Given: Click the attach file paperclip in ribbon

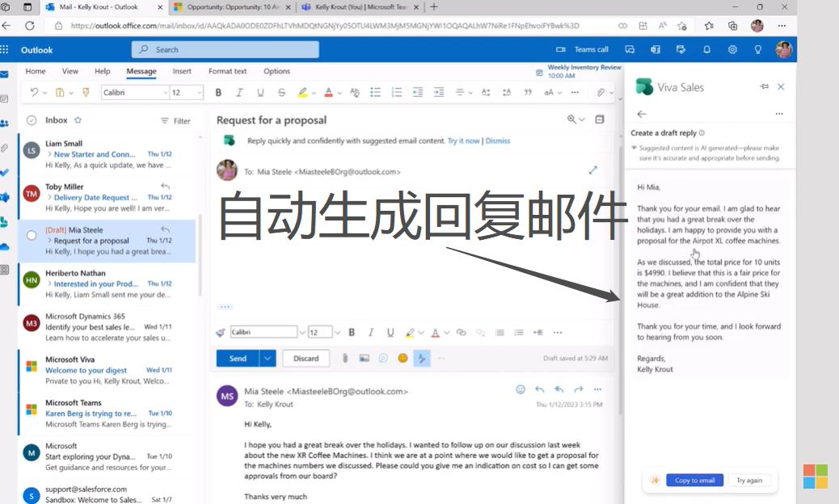Looking at the screenshot, I should tap(601, 92).
